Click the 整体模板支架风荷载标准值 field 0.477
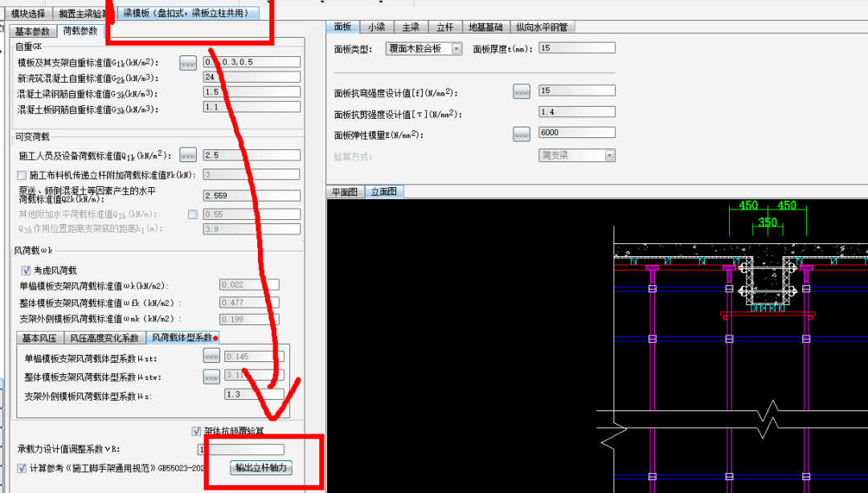Screen dimensions: 868x493 250,302
